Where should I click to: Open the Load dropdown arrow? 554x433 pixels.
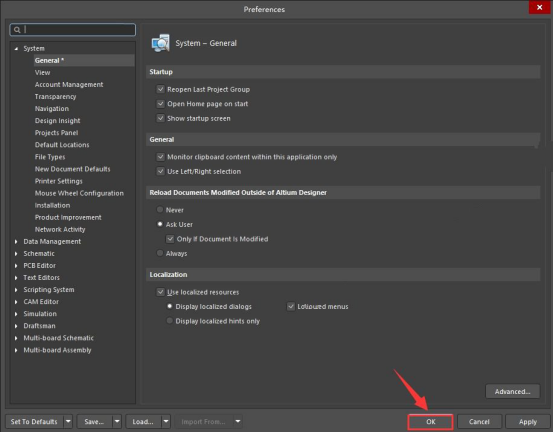(x=166, y=421)
